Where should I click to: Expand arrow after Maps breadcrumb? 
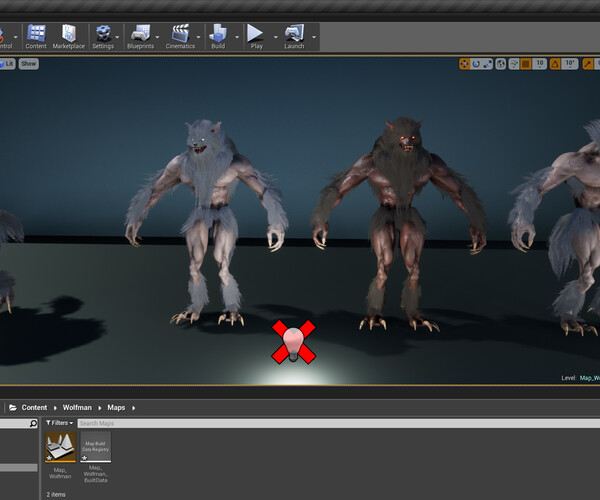[134, 408]
